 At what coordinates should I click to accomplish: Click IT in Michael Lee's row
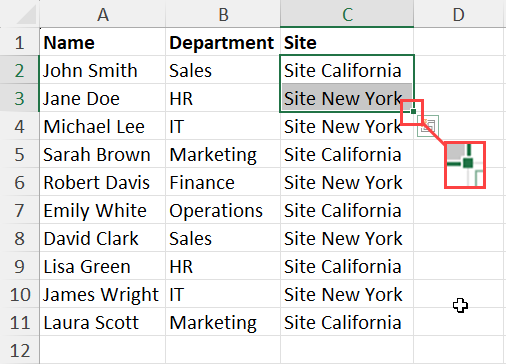[223, 126]
